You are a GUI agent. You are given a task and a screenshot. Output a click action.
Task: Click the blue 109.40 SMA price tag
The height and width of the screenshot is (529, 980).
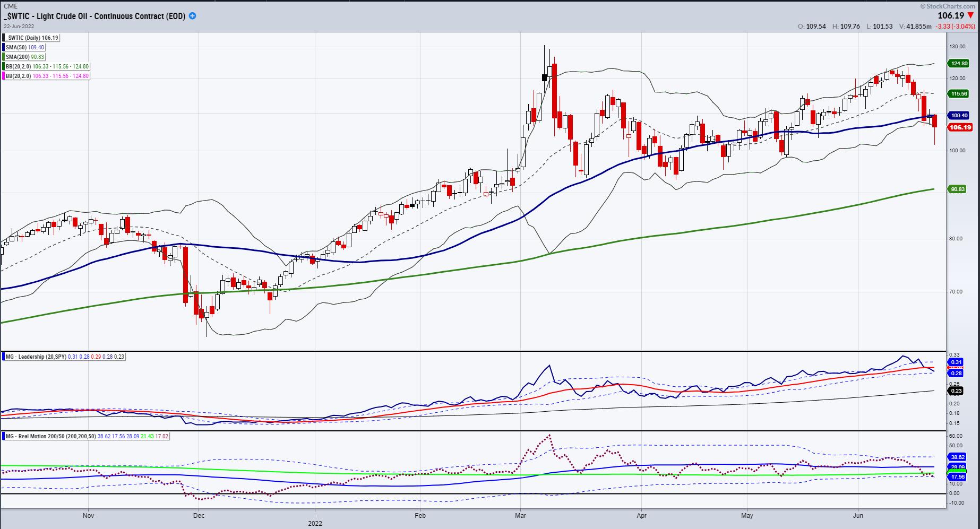pyautogui.click(x=959, y=115)
